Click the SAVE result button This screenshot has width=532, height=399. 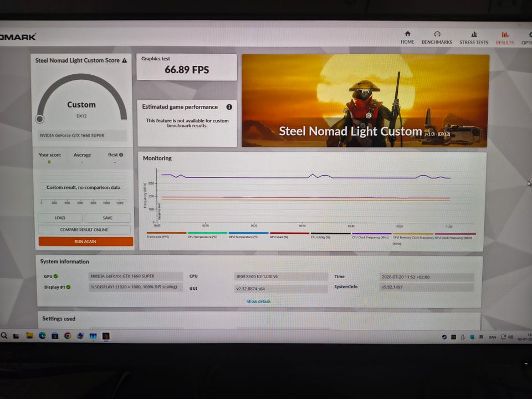tap(108, 218)
